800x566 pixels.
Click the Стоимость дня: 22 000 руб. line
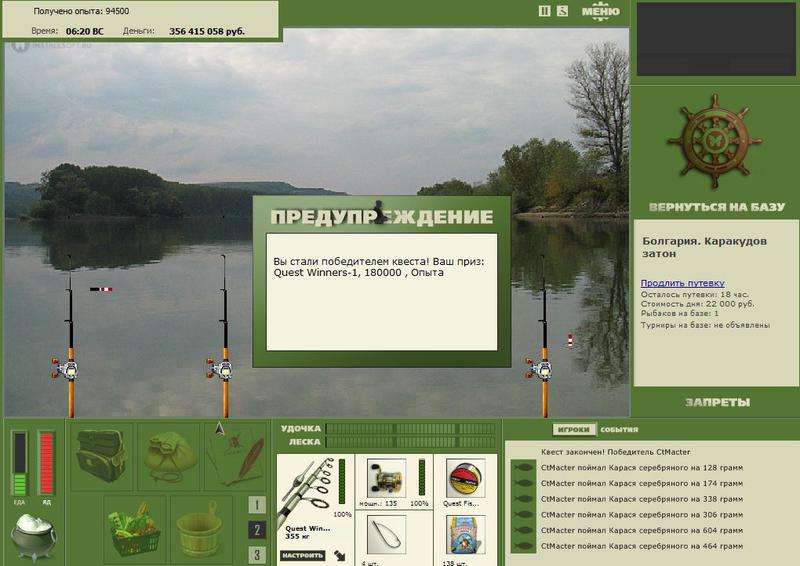coord(697,304)
